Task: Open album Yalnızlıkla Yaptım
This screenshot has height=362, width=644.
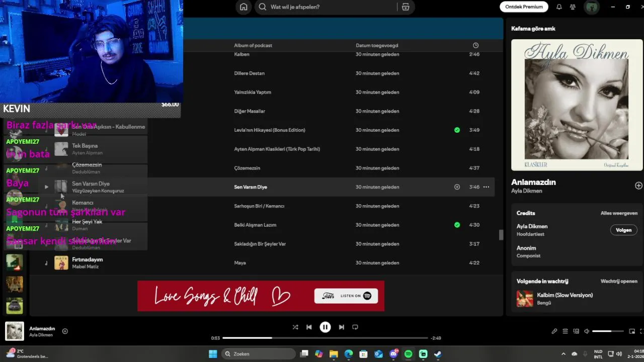Action: [253, 93]
